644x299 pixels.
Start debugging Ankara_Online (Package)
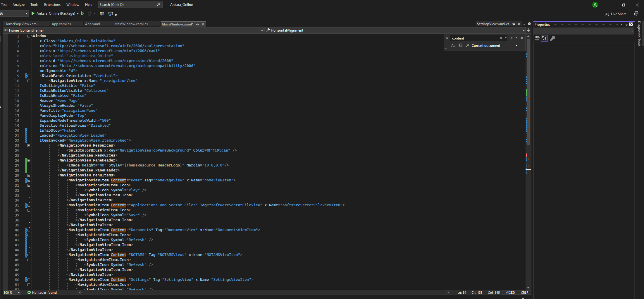coord(53,13)
